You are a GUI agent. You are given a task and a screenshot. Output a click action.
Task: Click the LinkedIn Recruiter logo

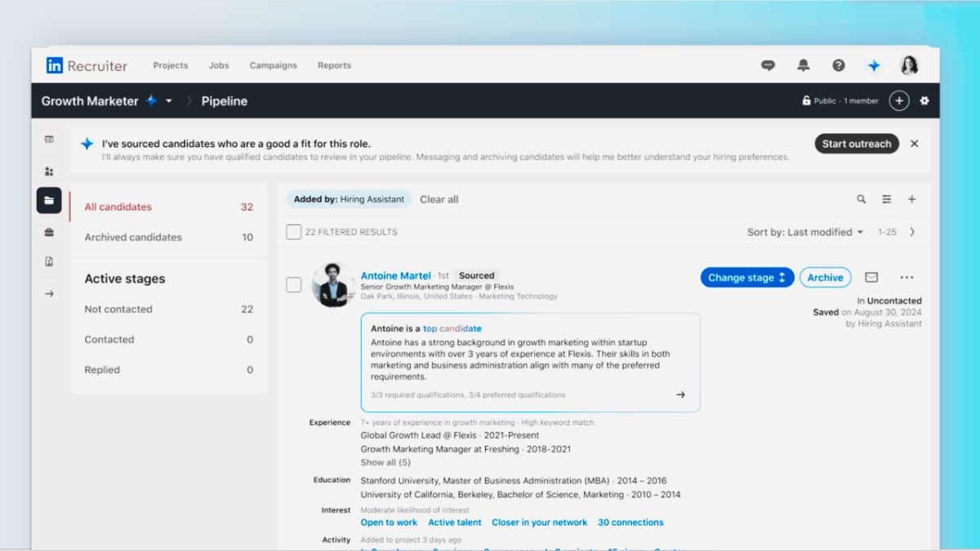click(x=87, y=65)
